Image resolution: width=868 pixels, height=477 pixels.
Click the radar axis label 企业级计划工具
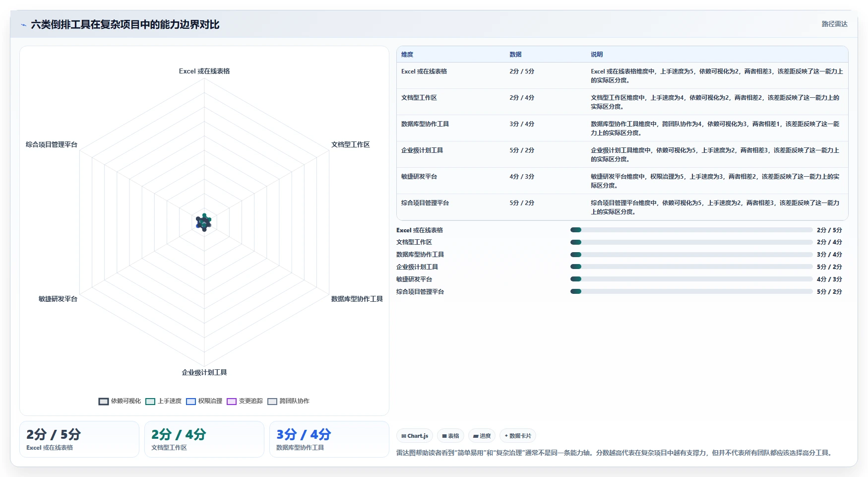click(204, 372)
